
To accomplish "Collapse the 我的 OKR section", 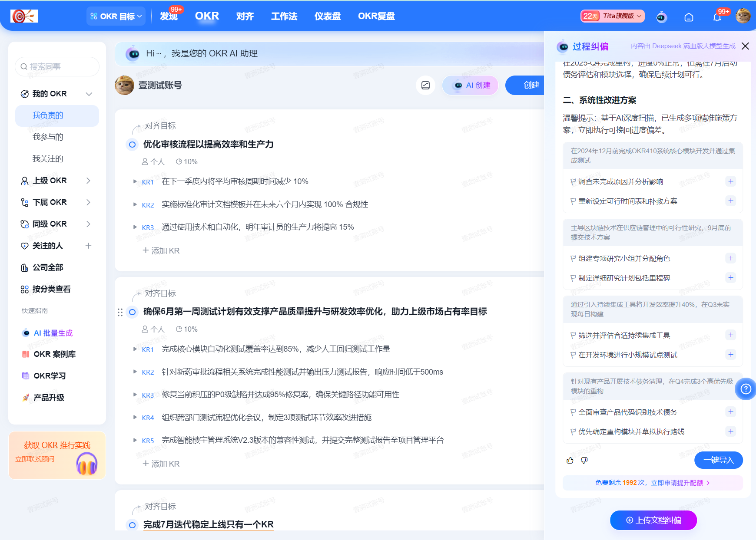I will tap(89, 94).
